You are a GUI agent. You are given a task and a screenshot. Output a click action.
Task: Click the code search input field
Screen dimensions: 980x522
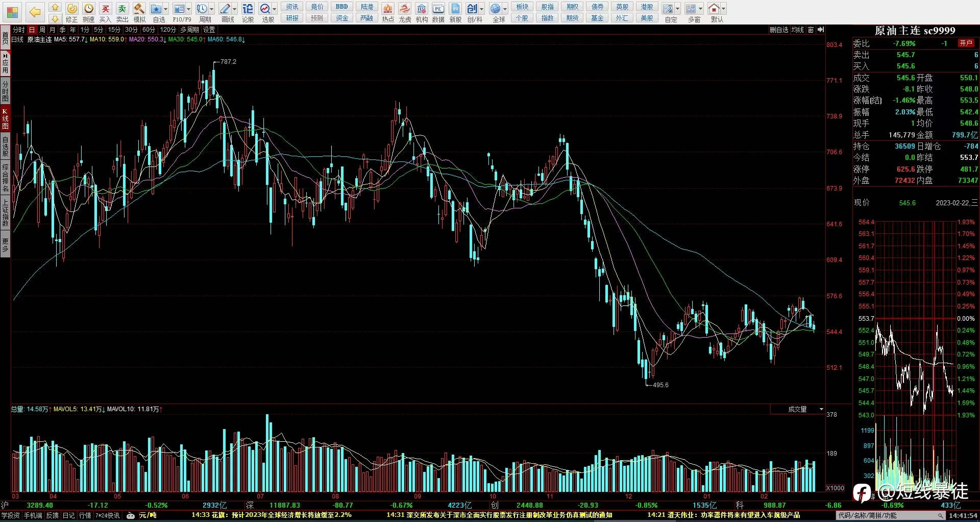pos(891,516)
